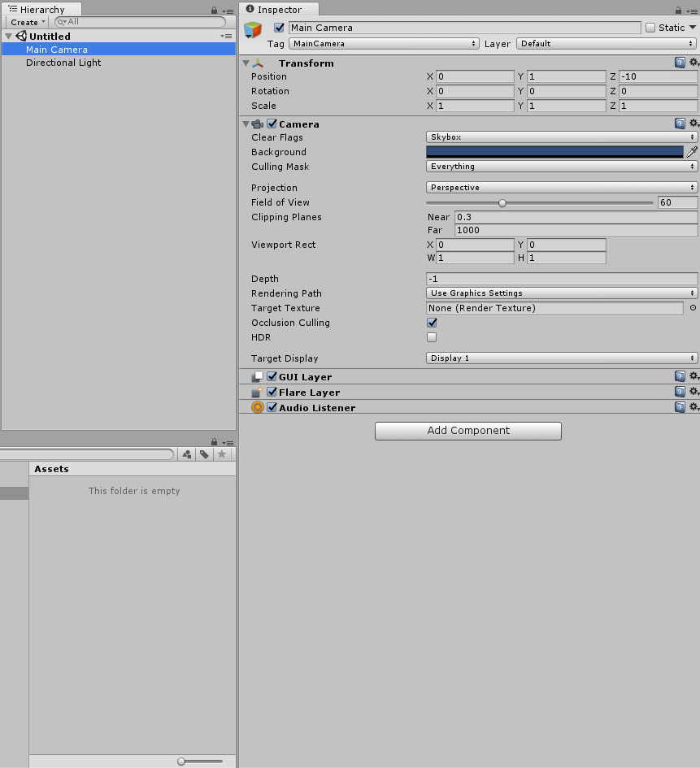Open the Project panel options menu icon
700x768 pixels.
pyautogui.click(x=228, y=443)
